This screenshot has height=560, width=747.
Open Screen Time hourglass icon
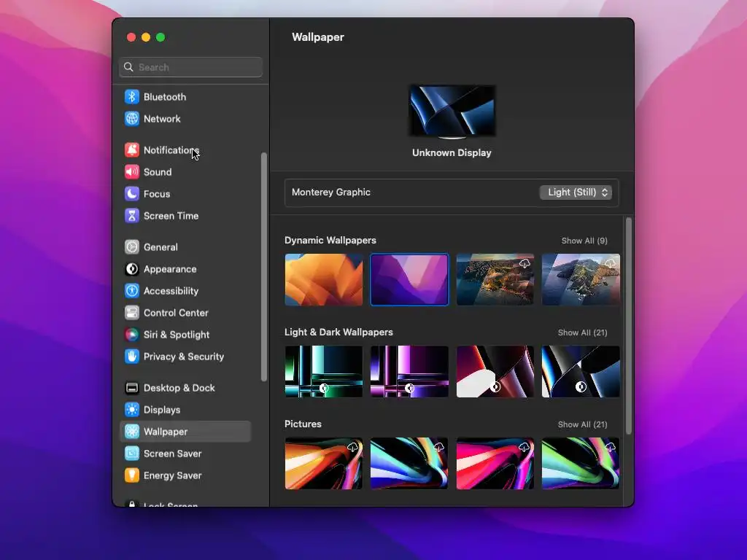pyautogui.click(x=132, y=216)
